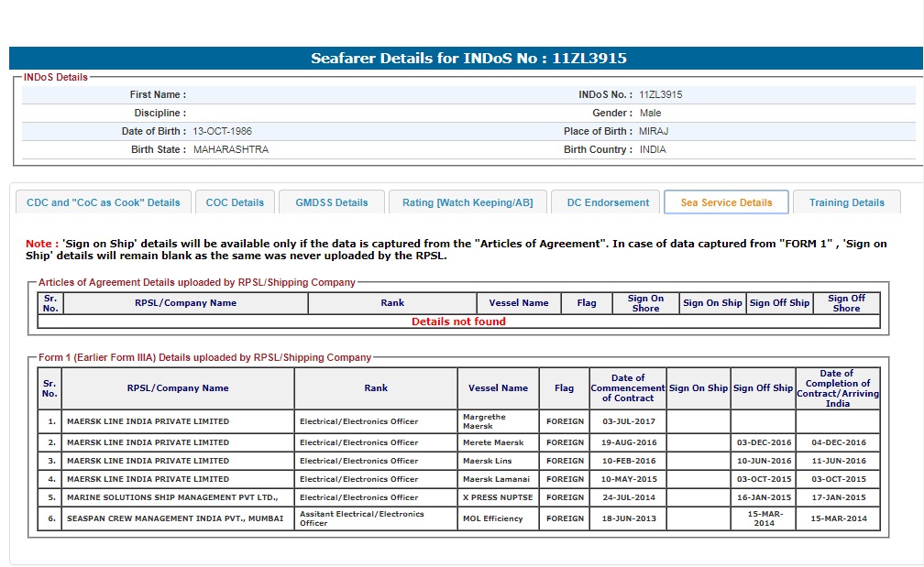Viewport: 924px width, 567px height.
Task: Open the CDC and "CoC as Cook" Details tab
Action: tap(103, 202)
